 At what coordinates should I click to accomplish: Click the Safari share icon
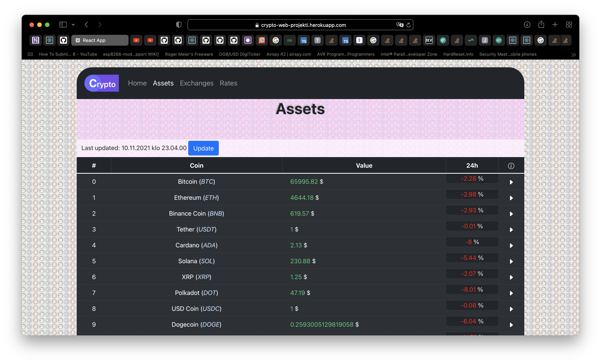541,25
